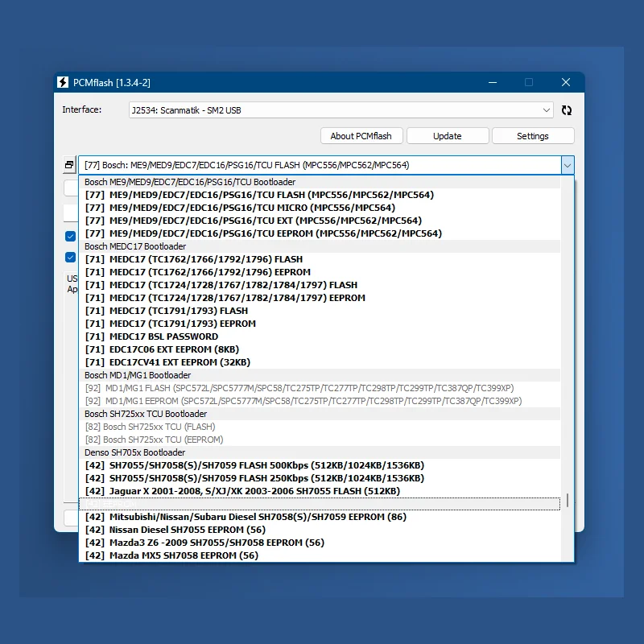Click [92] MD1/MG1 EEPROM entry
The height and width of the screenshot is (644, 644).
[x=320, y=401]
